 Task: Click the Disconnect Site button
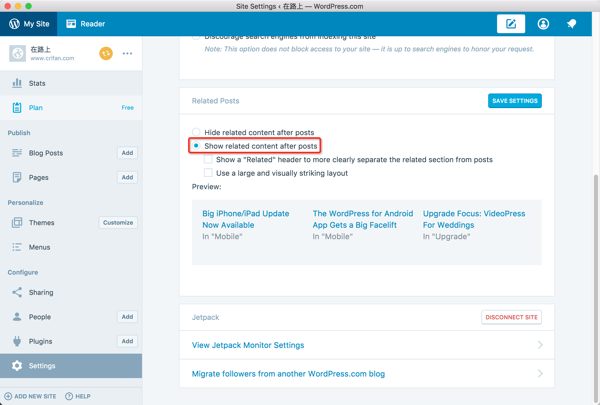511,317
